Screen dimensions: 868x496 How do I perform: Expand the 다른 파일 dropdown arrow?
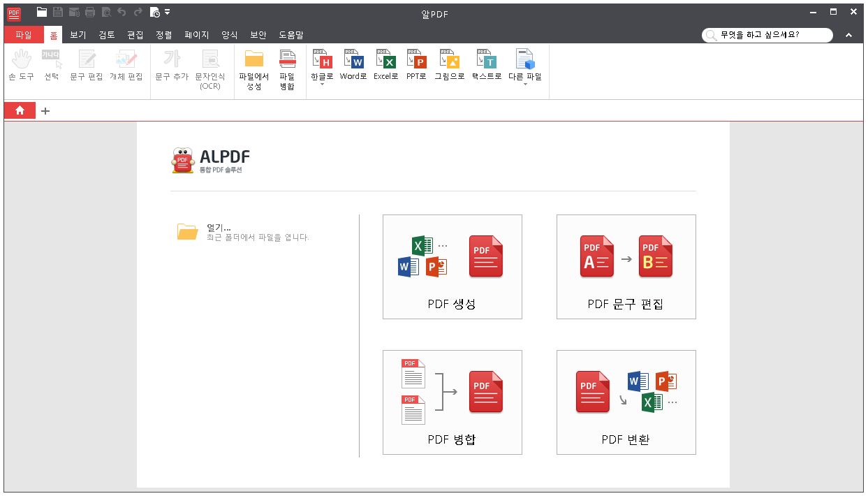(x=525, y=85)
